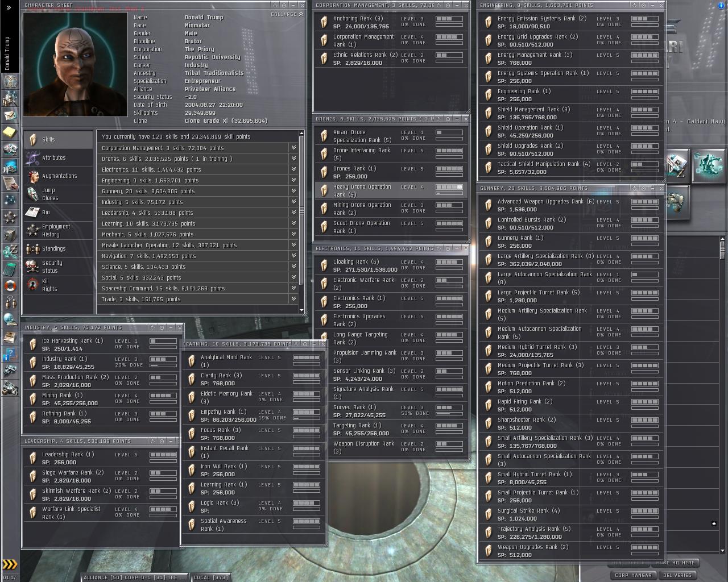
Task: Open the Alliance chat channel tab
Action: click(x=134, y=577)
